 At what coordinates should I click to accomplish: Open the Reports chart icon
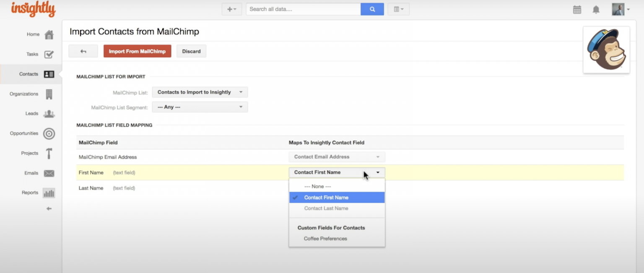point(49,192)
